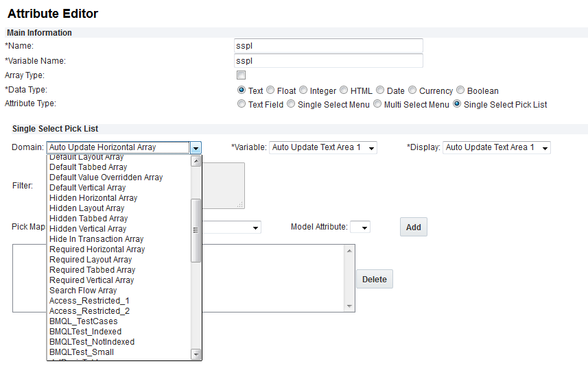The image size is (588, 368).
Task: Choose Multi Select Menu attribute type
Action: tap(377, 103)
